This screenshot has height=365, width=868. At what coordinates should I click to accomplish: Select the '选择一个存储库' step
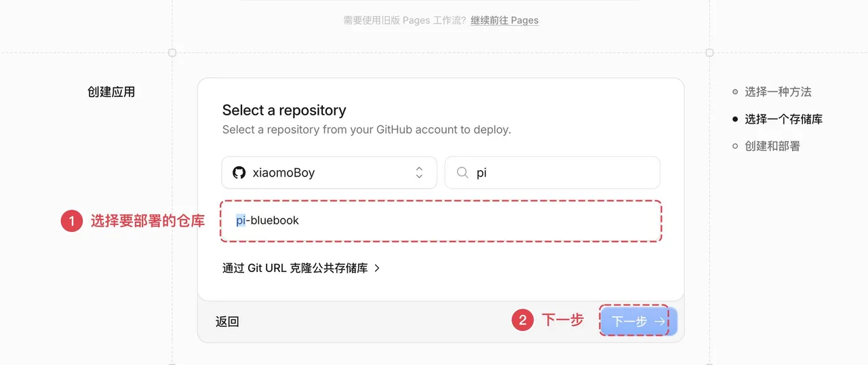(x=783, y=119)
